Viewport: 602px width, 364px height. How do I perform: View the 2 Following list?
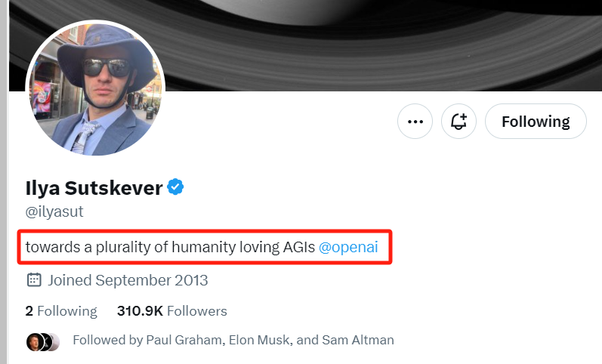(x=61, y=310)
